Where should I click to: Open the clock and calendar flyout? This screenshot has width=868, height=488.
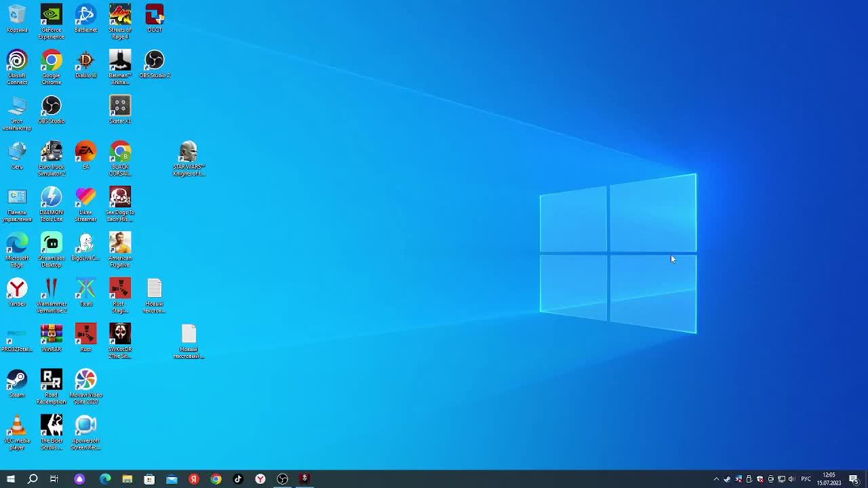(x=829, y=479)
